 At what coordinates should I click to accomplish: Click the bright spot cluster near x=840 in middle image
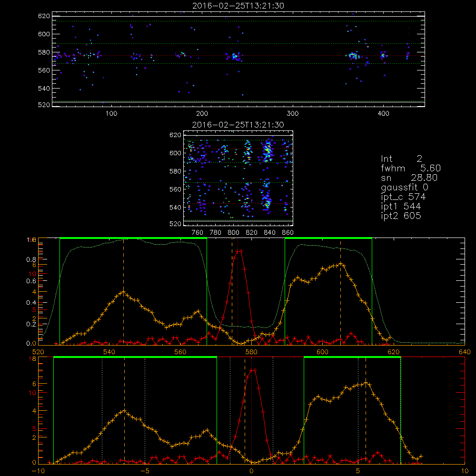[x=268, y=150]
